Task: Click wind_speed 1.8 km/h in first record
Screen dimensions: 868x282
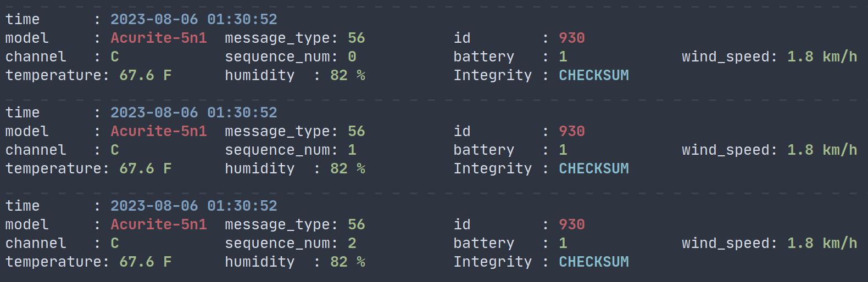Action: 822,57
